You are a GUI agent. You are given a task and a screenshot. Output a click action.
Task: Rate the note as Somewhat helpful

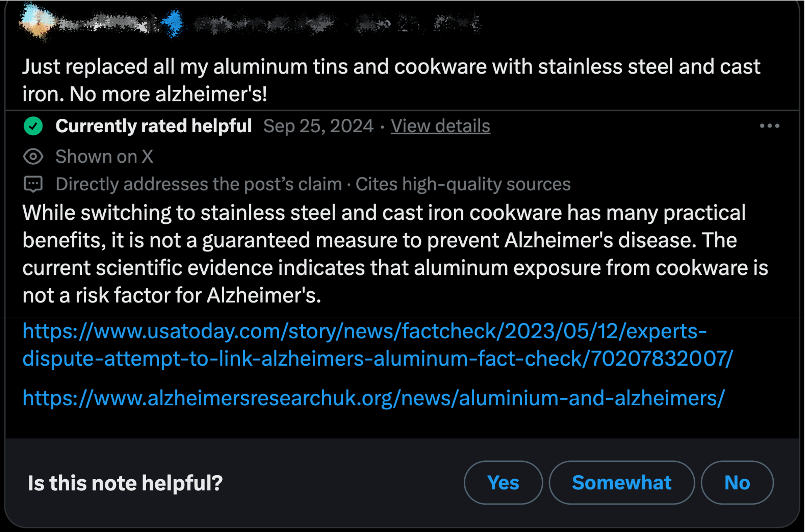(x=621, y=483)
